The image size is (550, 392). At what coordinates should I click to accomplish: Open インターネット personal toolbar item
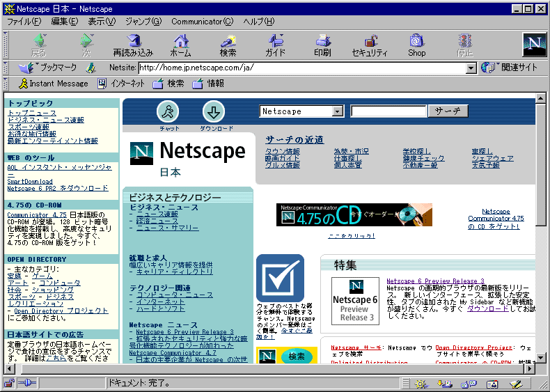[x=121, y=84]
